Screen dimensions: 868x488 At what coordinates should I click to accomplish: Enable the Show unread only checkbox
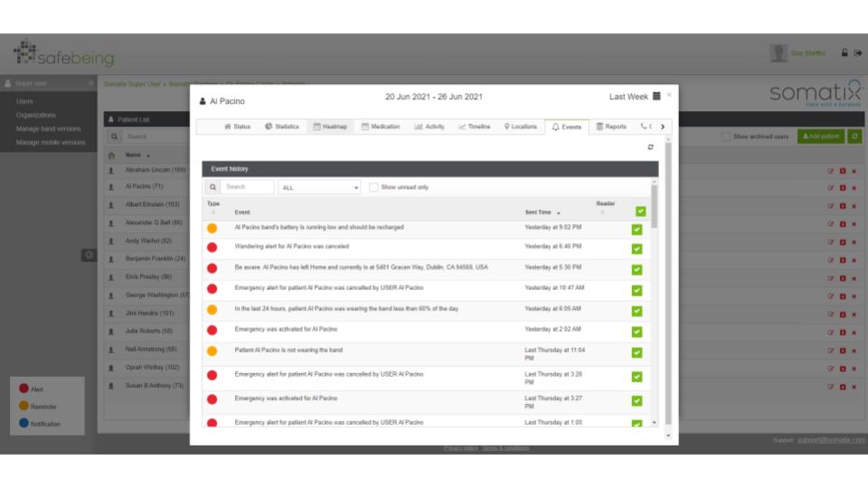373,187
